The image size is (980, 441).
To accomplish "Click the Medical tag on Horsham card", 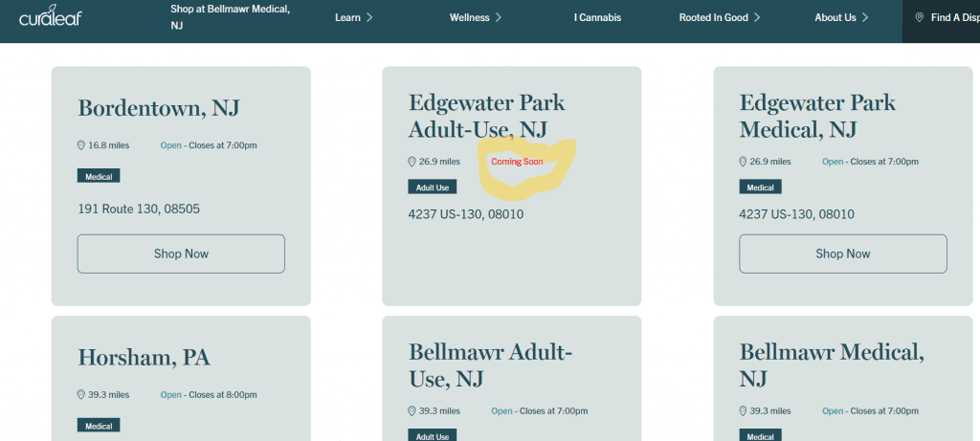I will (99, 426).
